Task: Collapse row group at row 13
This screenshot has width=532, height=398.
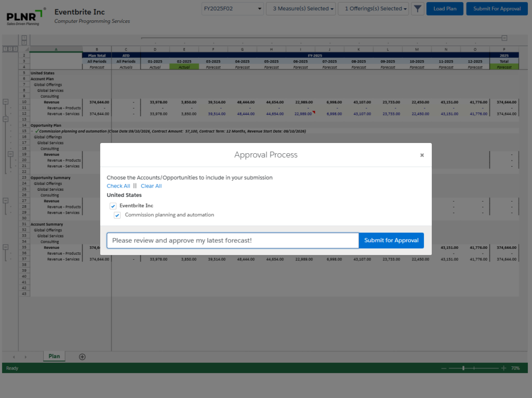Action: (x=6, y=119)
